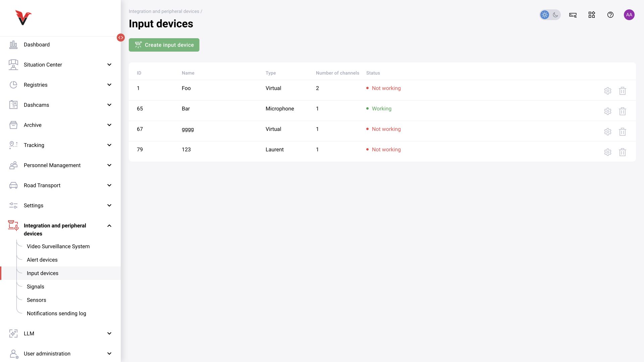This screenshot has width=644, height=362.
Task: Expand the LLM menu
Action: (60, 334)
